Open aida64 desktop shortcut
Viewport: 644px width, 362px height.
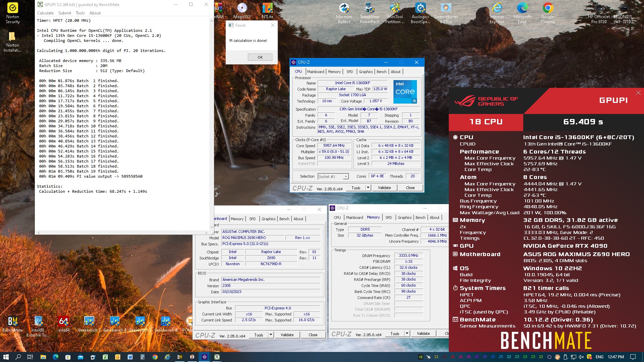coord(63,324)
